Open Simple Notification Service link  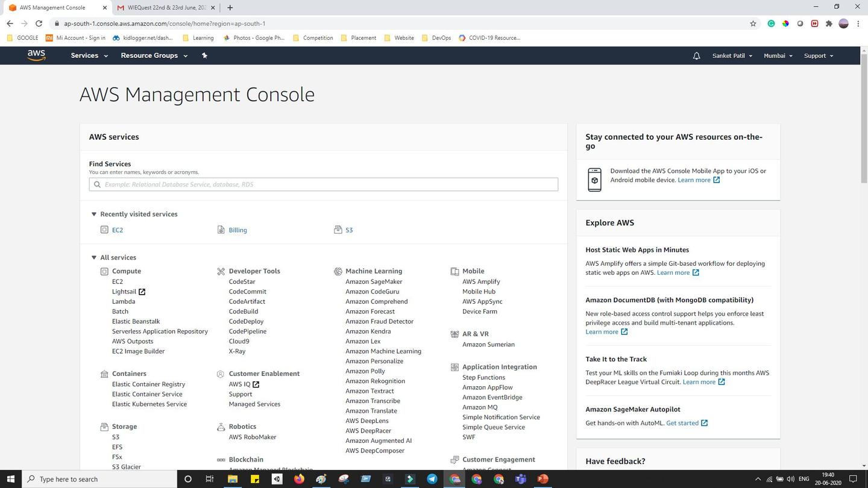[x=501, y=417]
